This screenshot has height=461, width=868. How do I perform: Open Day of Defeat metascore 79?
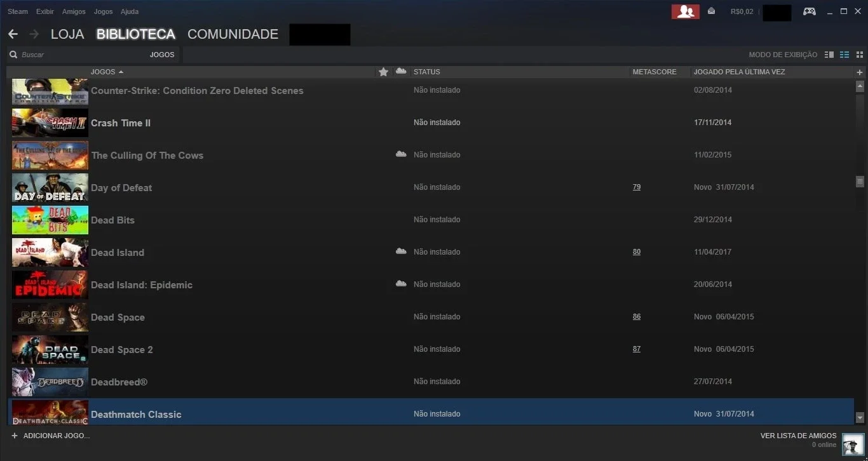pos(637,187)
